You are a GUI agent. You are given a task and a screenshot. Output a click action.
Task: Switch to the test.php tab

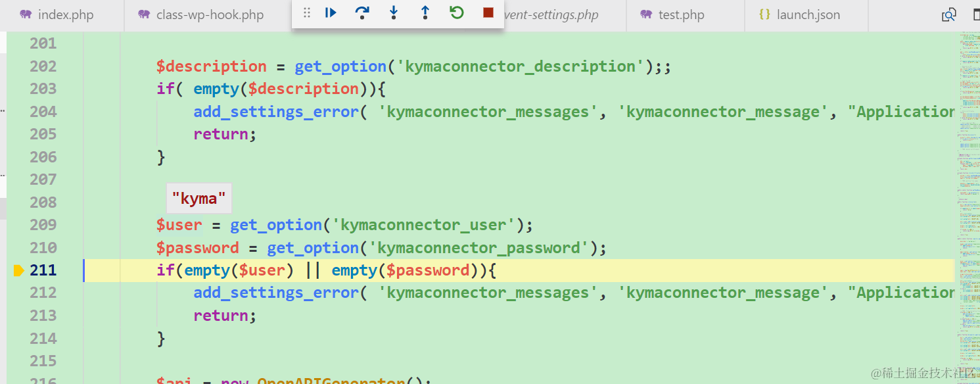click(x=681, y=14)
